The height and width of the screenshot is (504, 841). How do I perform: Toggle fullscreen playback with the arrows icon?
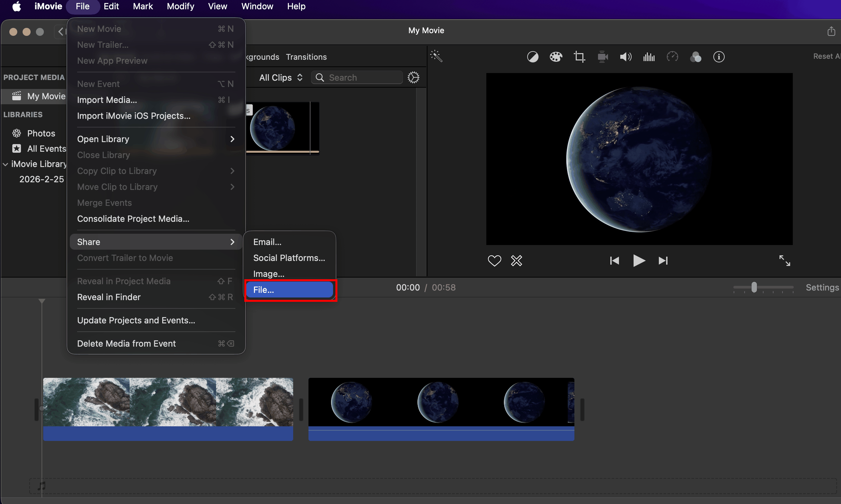(784, 261)
